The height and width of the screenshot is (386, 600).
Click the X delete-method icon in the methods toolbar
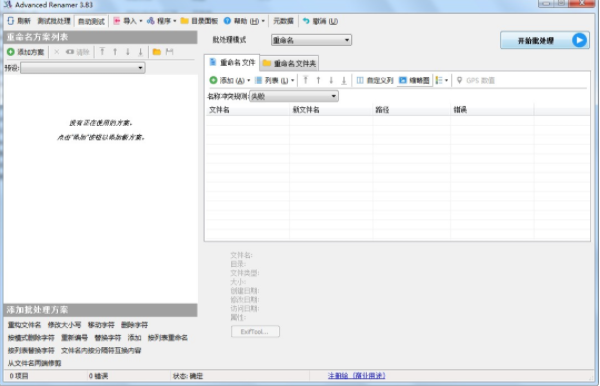57,52
